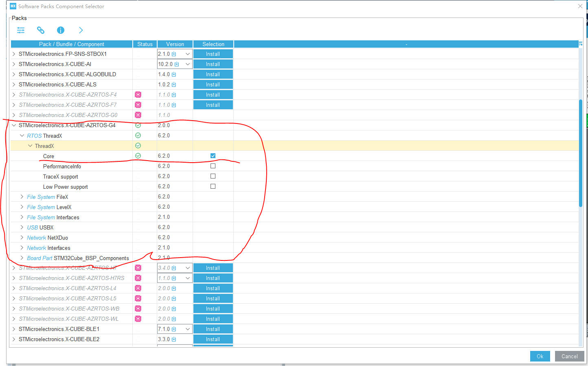588x366 pixels.
Task: Select the STMicroelectronics.X-CUBE-BLE1 row text
Action: (x=59, y=329)
